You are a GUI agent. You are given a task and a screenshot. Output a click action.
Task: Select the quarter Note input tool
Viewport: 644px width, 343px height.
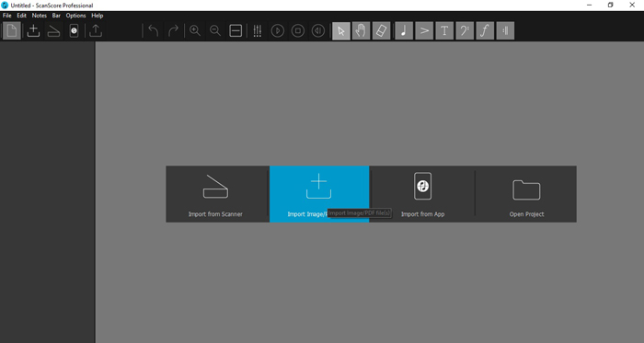404,30
